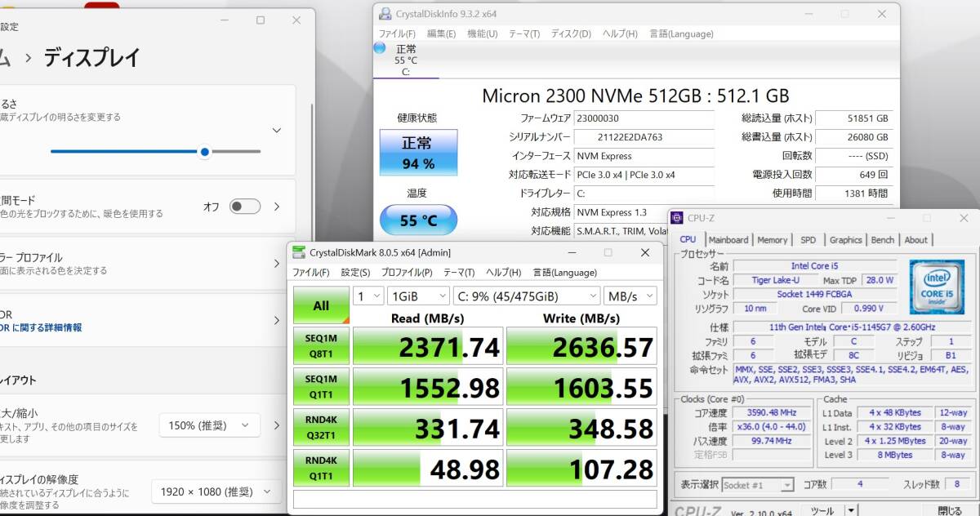This screenshot has height=516, width=980.
Task: Open unit dropdown MB/s
Action: [630, 296]
